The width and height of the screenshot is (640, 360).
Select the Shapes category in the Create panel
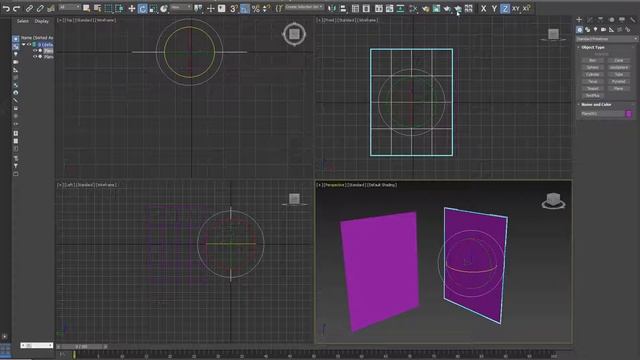[x=587, y=30]
